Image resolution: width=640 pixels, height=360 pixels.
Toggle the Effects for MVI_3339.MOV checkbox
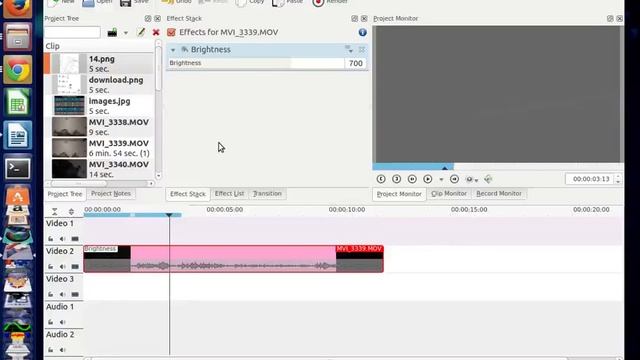coord(171,32)
